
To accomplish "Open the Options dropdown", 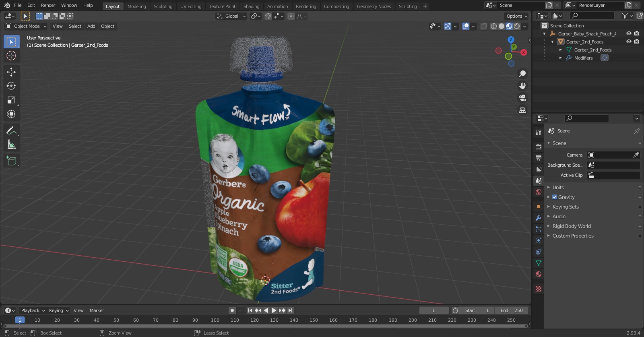I will point(517,16).
